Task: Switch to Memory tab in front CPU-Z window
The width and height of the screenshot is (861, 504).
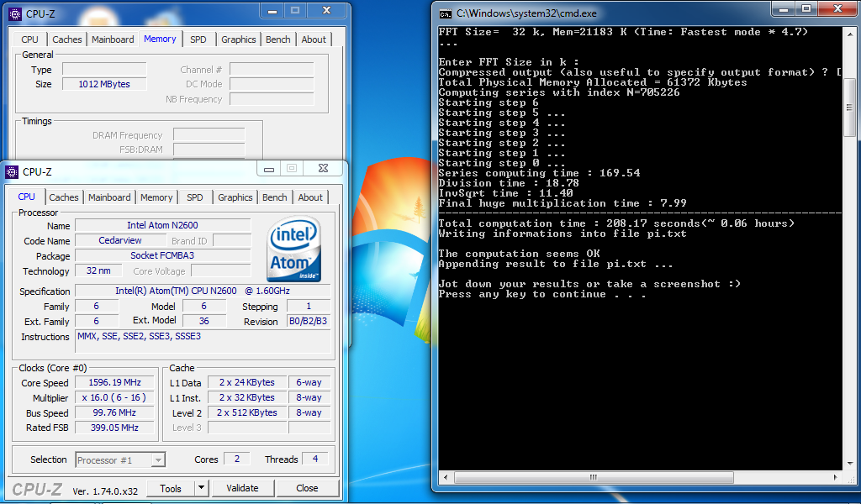Action: pyautogui.click(x=156, y=197)
